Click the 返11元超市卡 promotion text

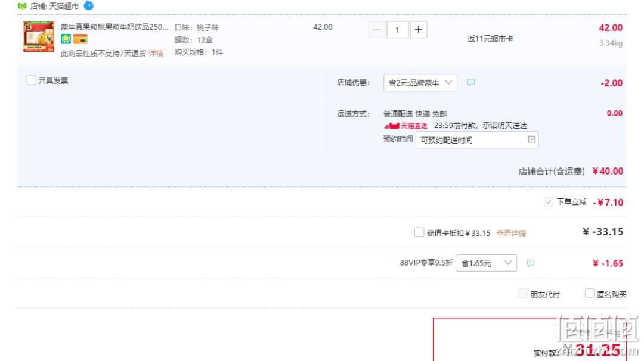(x=490, y=39)
